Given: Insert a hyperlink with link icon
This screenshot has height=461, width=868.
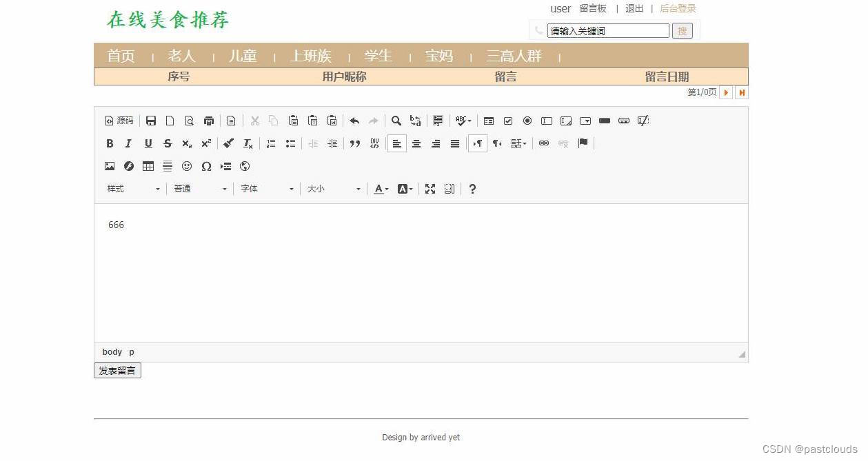Looking at the screenshot, I should point(544,143).
